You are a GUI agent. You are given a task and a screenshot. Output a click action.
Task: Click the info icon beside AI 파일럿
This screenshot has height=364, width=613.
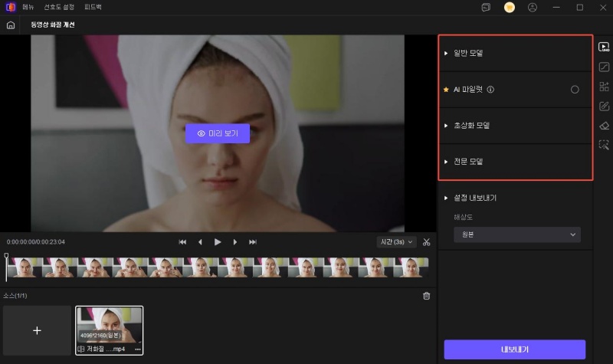(490, 90)
